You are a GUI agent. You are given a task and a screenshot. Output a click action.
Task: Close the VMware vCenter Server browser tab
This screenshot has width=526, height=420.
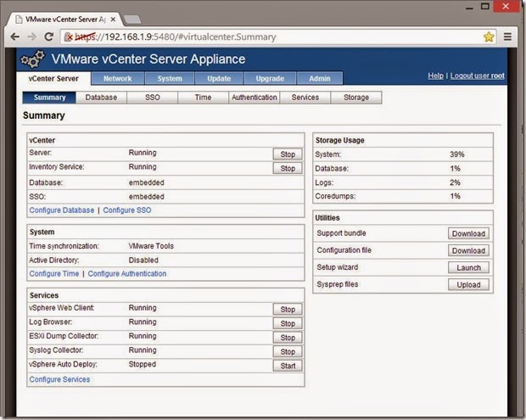113,20
